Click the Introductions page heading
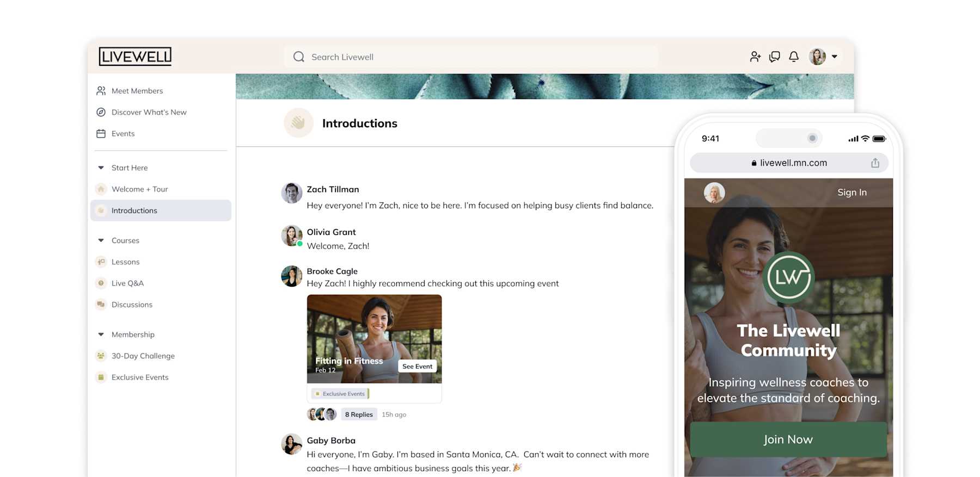This screenshot has height=477, width=980. [x=360, y=123]
